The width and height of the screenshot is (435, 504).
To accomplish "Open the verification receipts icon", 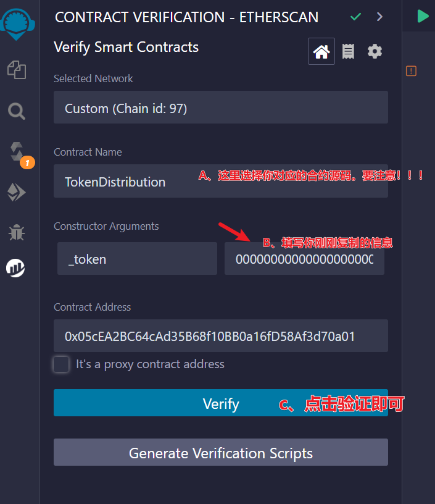I will tap(348, 51).
